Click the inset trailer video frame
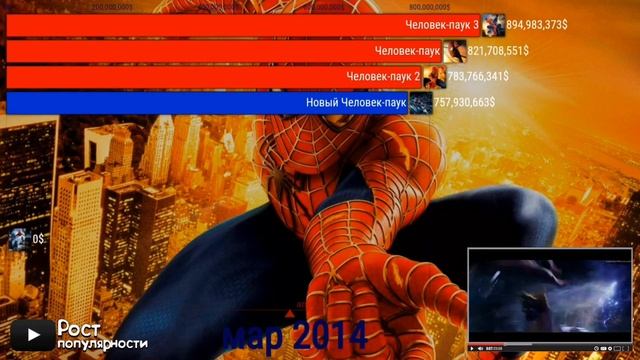 [x=549, y=296]
